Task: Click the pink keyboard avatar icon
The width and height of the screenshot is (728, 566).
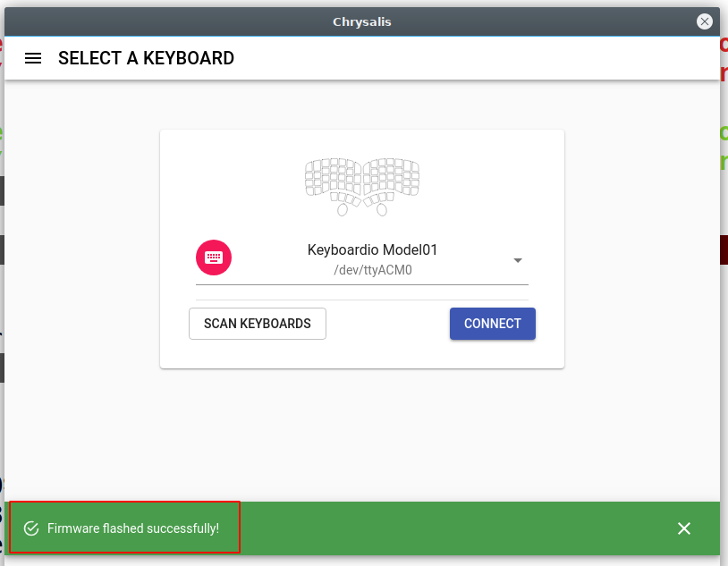Action: pyautogui.click(x=214, y=258)
